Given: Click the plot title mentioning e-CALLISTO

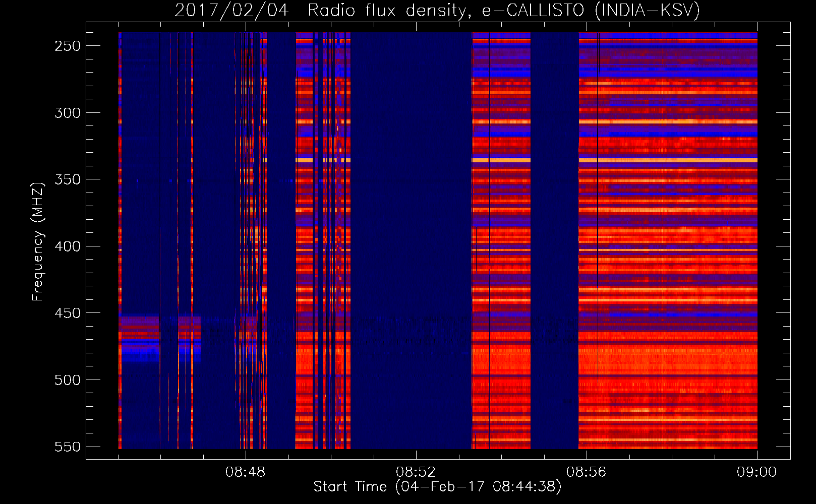Looking at the screenshot, I should coord(437,11).
